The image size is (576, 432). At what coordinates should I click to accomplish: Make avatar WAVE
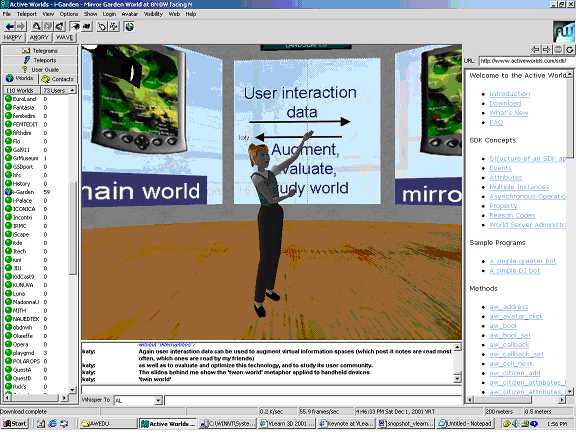coord(65,37)
